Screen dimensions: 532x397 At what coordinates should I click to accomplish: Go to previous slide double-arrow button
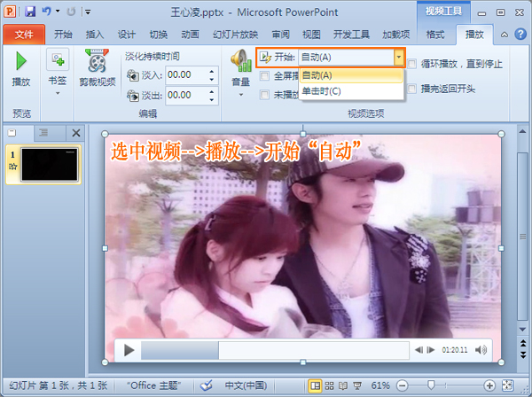(x=523, y=344)
